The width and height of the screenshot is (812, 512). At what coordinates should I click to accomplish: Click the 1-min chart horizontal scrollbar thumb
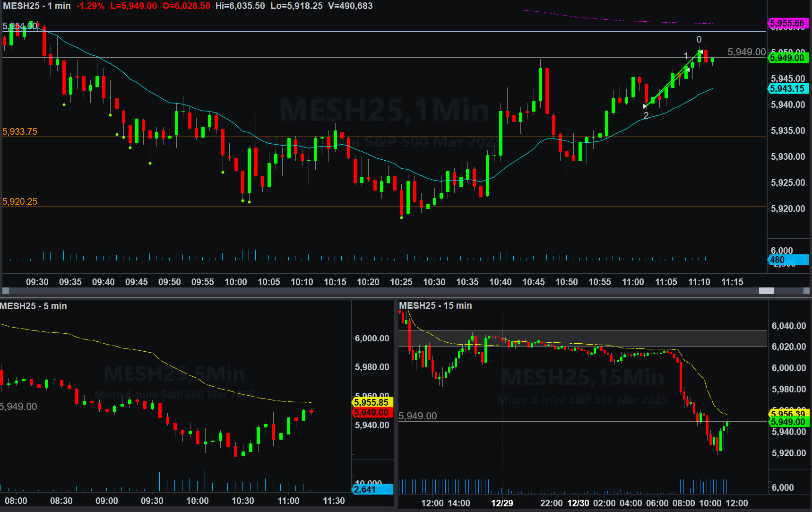(766, 291)
